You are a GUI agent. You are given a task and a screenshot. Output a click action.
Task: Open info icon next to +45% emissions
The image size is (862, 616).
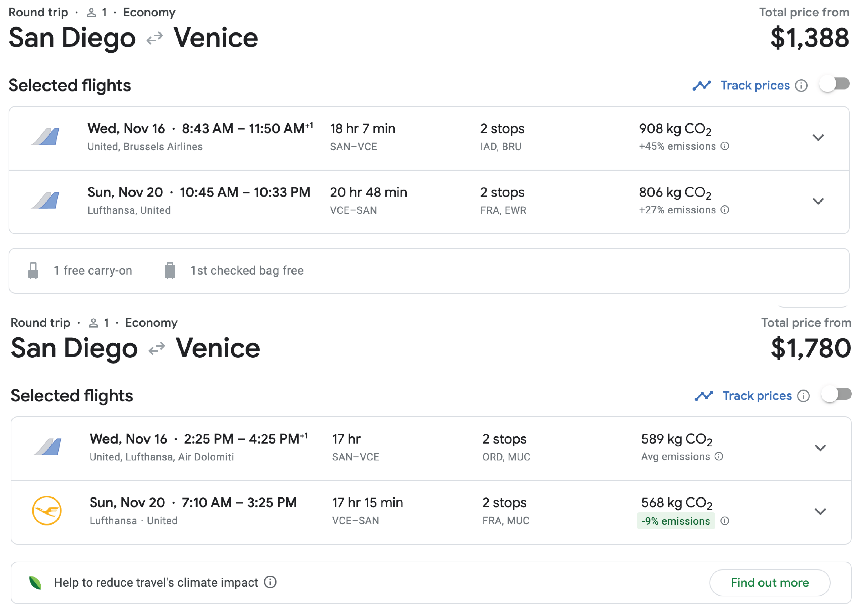pos(725,146)
